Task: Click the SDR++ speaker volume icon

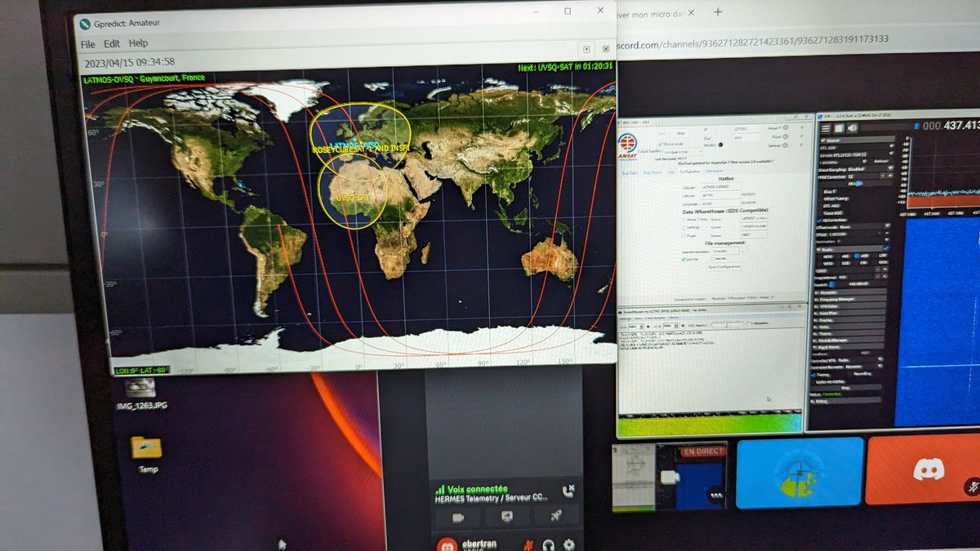Action: [x=852, y=128]
